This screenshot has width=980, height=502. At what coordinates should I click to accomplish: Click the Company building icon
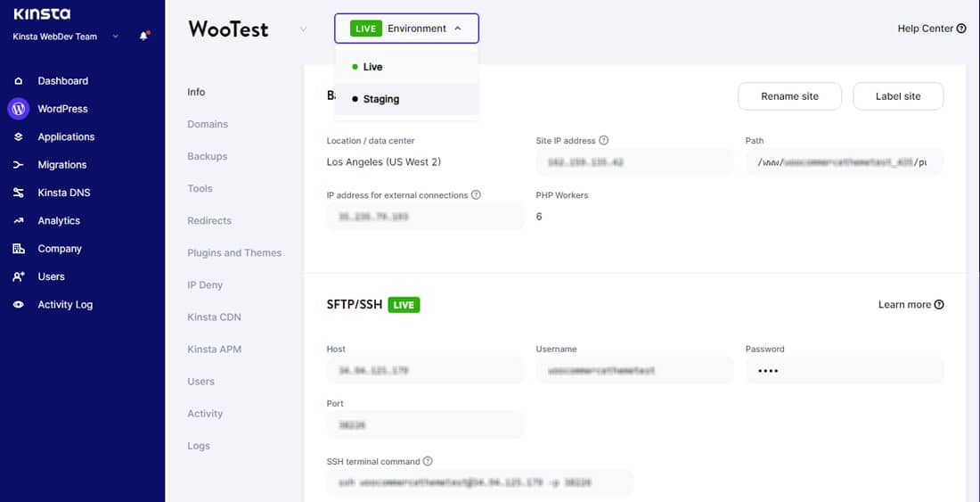pyautogui.click(x=19, y=249)
